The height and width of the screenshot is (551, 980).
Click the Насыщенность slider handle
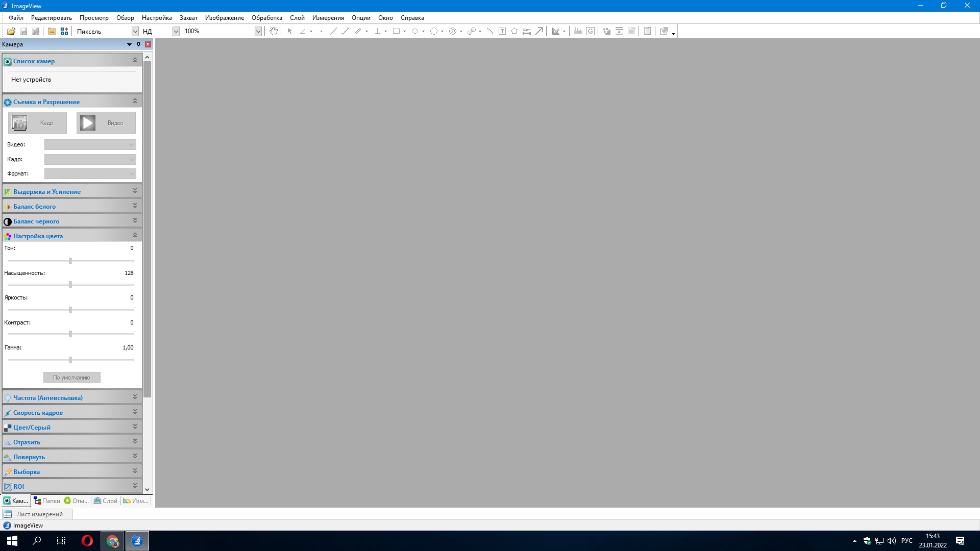pos(70,285)
